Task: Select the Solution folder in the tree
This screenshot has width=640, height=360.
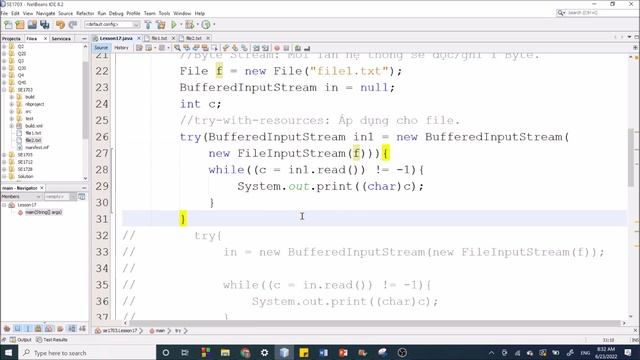Action: 25,176
